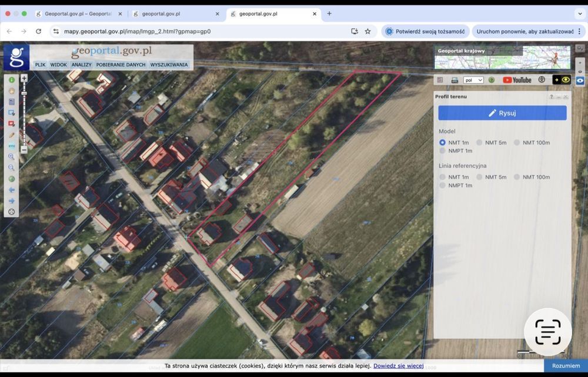Image resolution: width=588 pixels, height=377 pixels.
Task: Open the POBIERANIE DANYCH menu
Action: pyautogui.click(x=121, y=65)
